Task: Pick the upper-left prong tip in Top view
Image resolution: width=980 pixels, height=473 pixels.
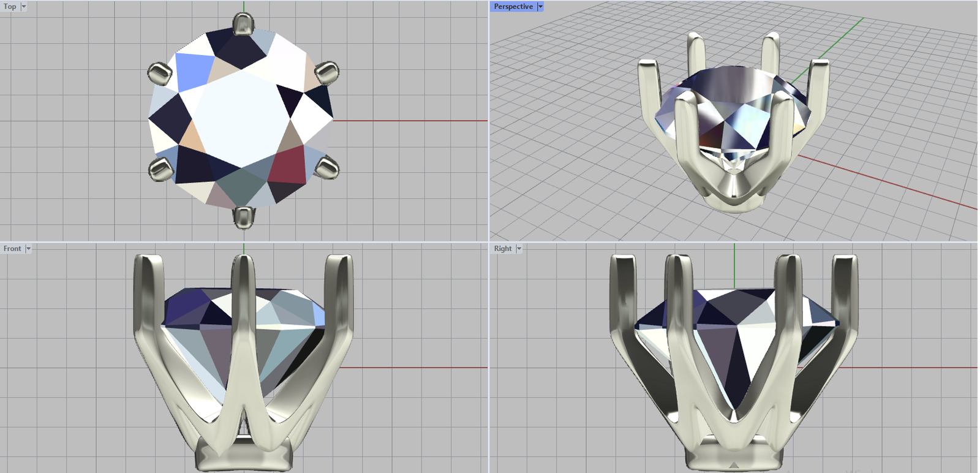Action: click(x=160, y=73)
